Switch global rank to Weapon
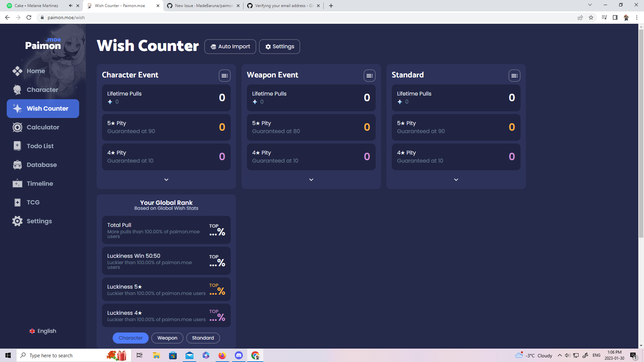Viewport: 644px width, 362px height. tap(167, 338)
